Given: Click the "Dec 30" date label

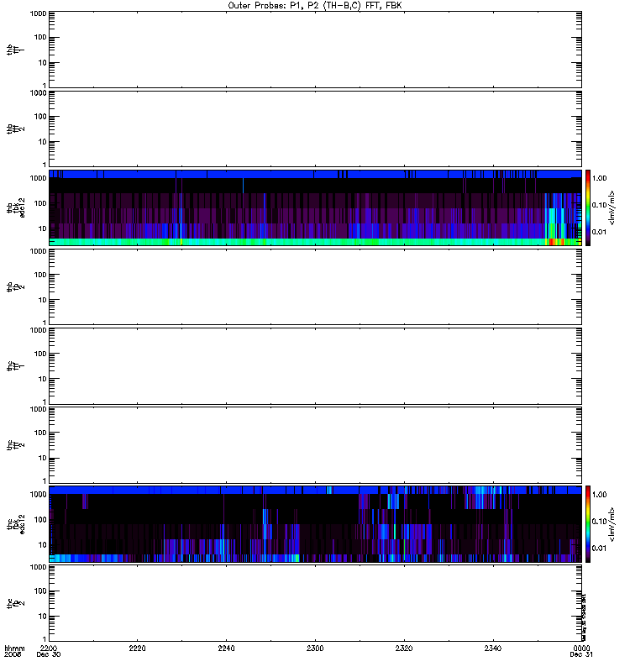Looking at the screenshot, I should coord(49,654).
